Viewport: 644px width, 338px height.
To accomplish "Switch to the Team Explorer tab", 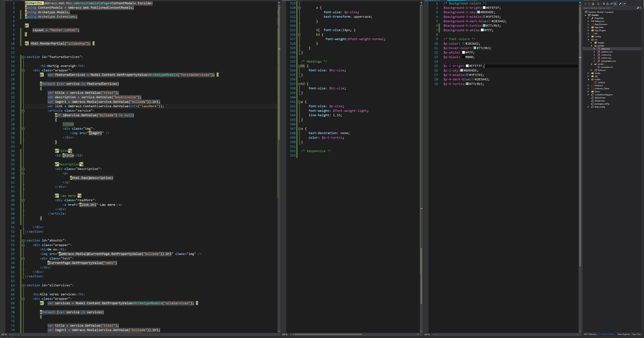I will point(623,334).
